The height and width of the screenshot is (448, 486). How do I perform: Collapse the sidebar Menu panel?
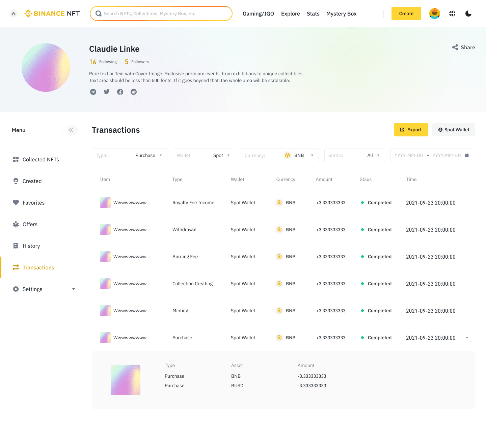tap(71, 130)
